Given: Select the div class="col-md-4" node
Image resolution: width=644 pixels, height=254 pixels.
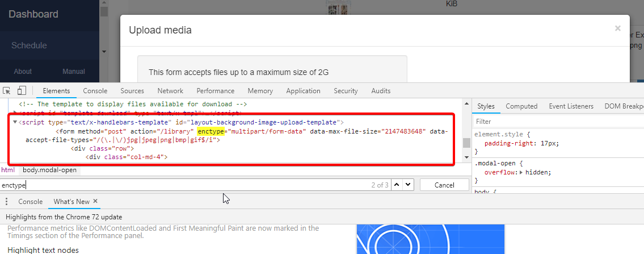Looking at the screenshot, I should [127, 157].
